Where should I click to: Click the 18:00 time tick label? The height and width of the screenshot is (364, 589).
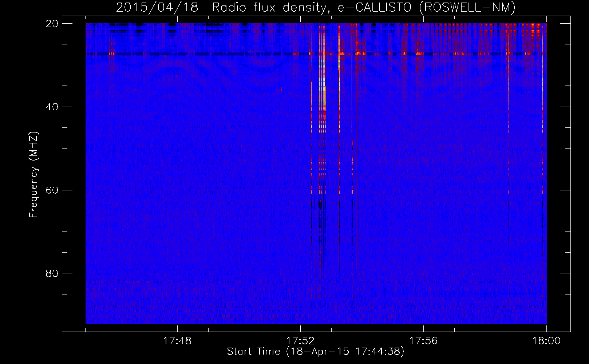[546, 341]
